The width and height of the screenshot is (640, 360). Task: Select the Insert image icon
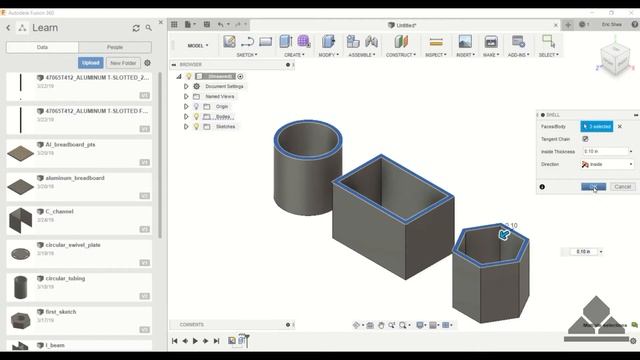pos(465,42)
